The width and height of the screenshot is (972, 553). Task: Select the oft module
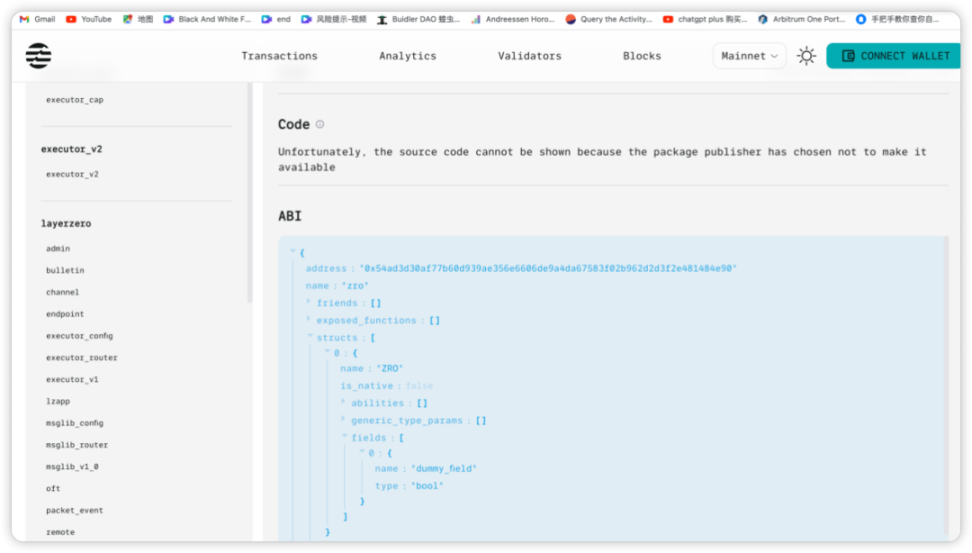coord(53,489)
